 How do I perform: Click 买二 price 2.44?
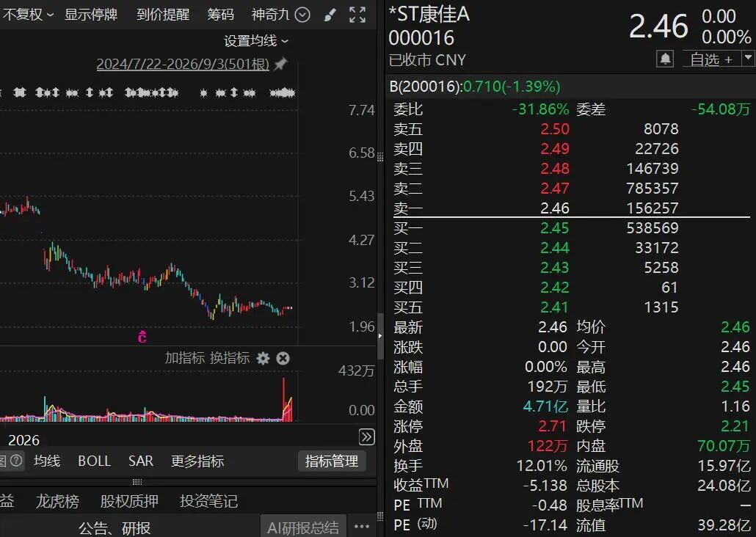(x=554, y=248)
